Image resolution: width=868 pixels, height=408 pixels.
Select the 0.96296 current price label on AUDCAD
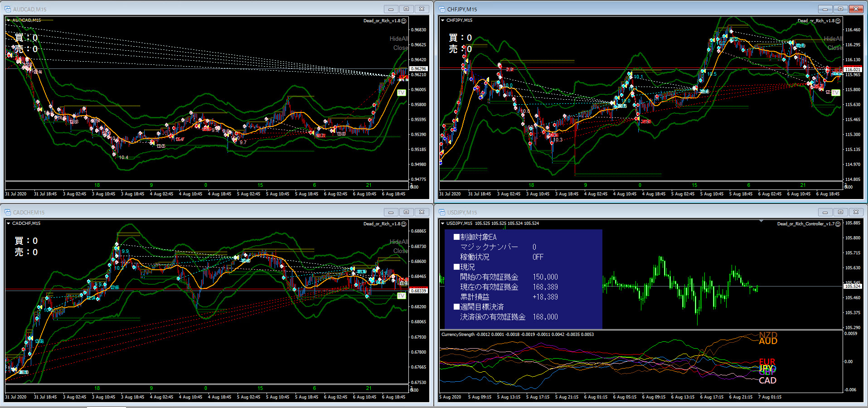point(418,69)
